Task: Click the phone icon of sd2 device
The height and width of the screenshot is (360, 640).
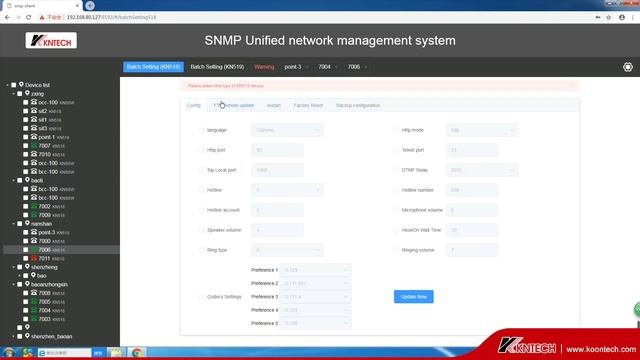Action: [34, 111]
